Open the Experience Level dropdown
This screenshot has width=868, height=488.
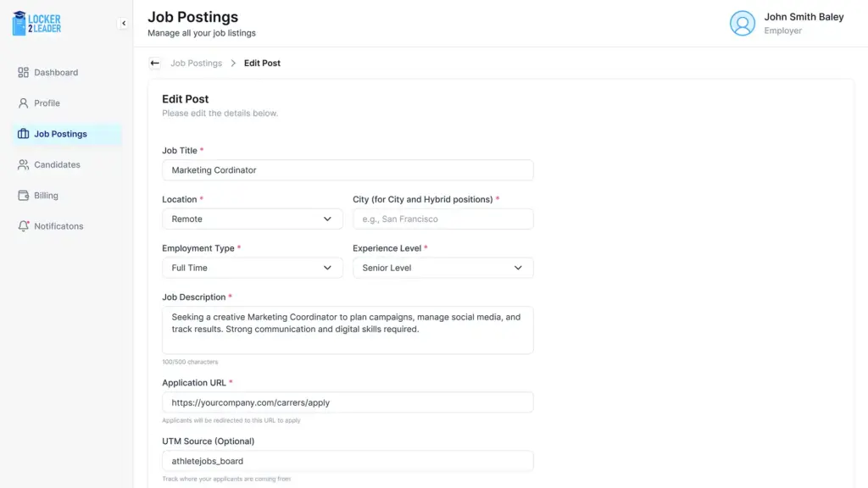(x=442, y=268)
